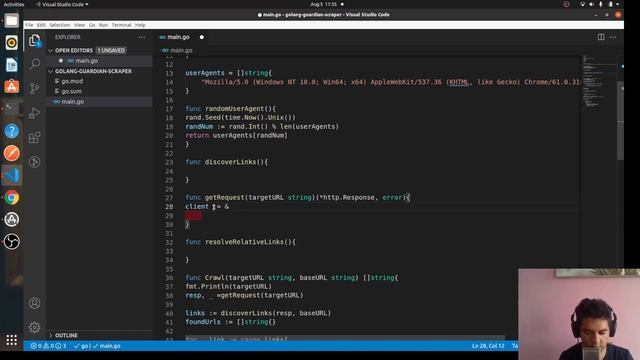Click Activities in the top bar
Image resolution: width=640 pixels, height=360 pixels.
[13, 4]
